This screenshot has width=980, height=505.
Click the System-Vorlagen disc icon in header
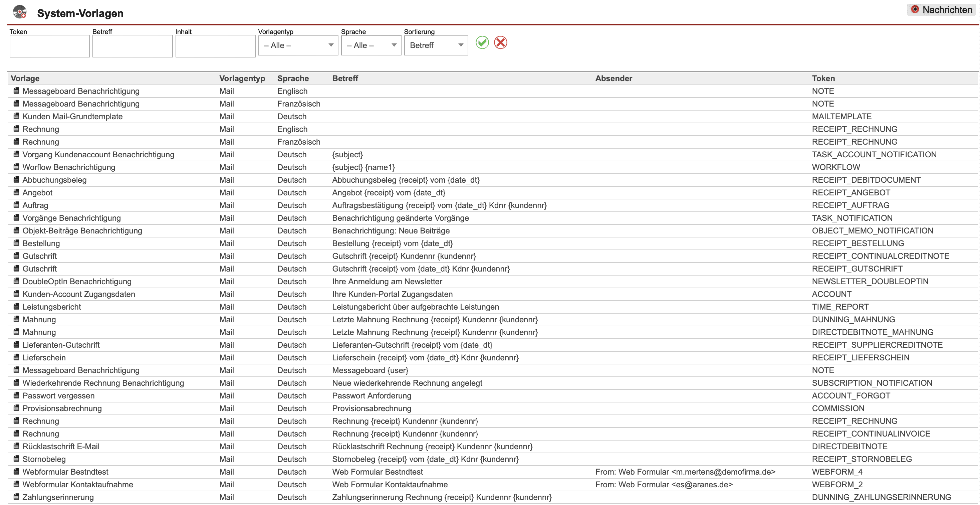pos(20,12)
